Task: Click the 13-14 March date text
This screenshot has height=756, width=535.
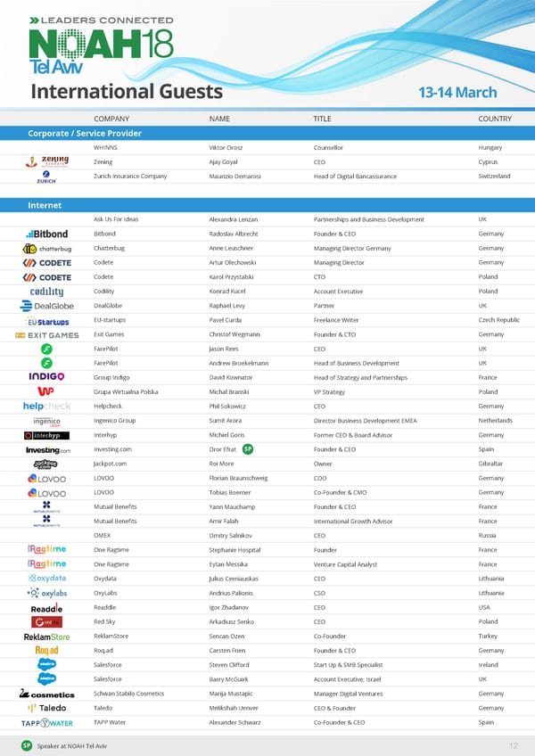Action: (x=457, y=93)
